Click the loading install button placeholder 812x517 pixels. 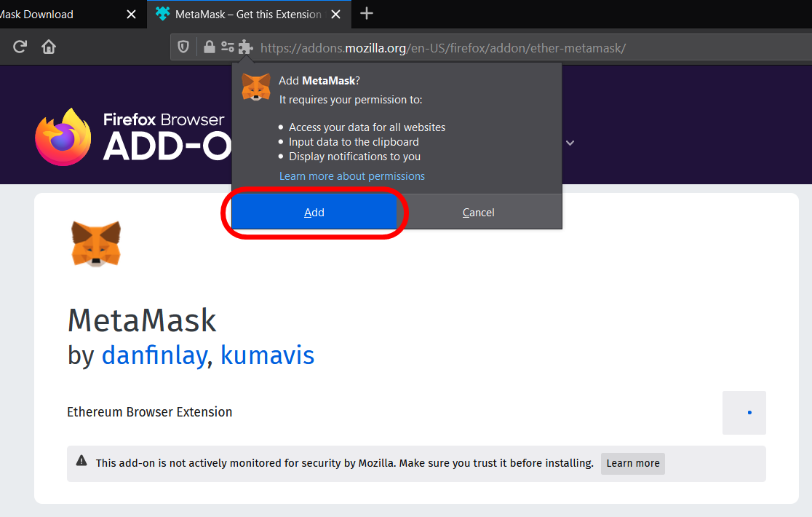click(x=744, y=412)
